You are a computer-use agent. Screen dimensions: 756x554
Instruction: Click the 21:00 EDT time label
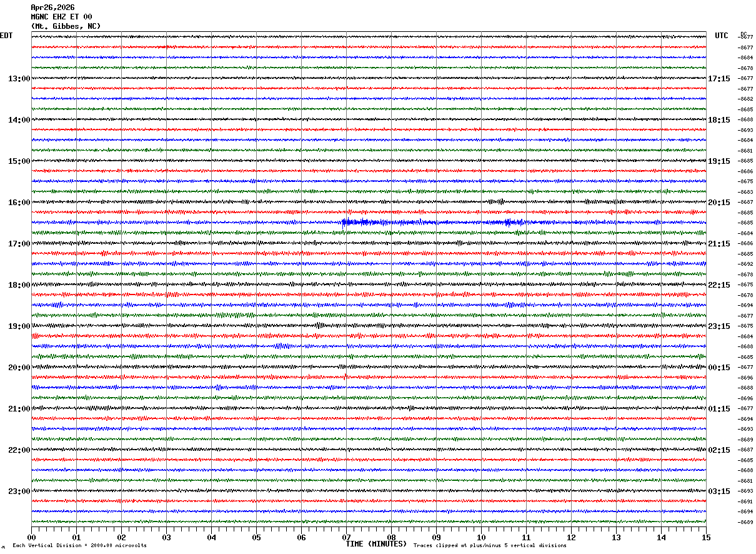pos(19,409)
